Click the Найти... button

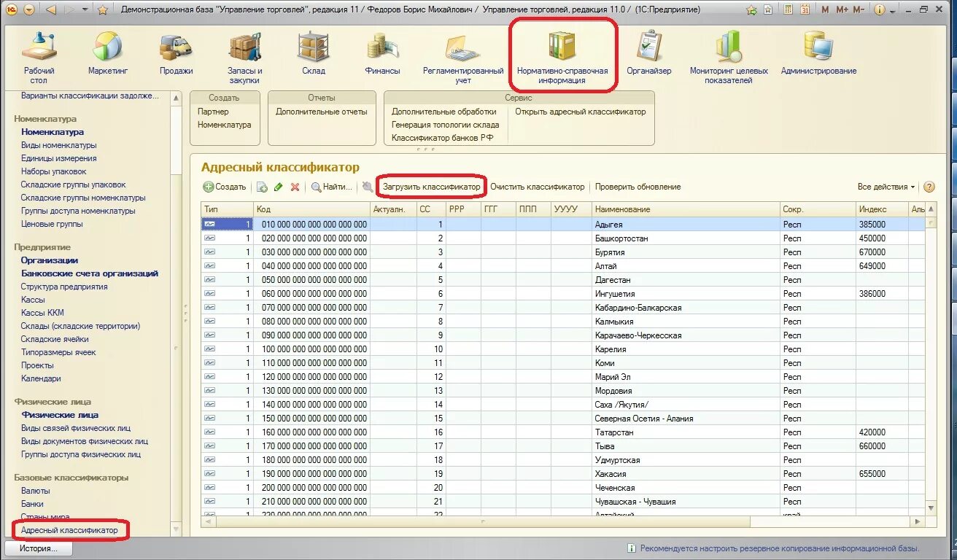332,187
